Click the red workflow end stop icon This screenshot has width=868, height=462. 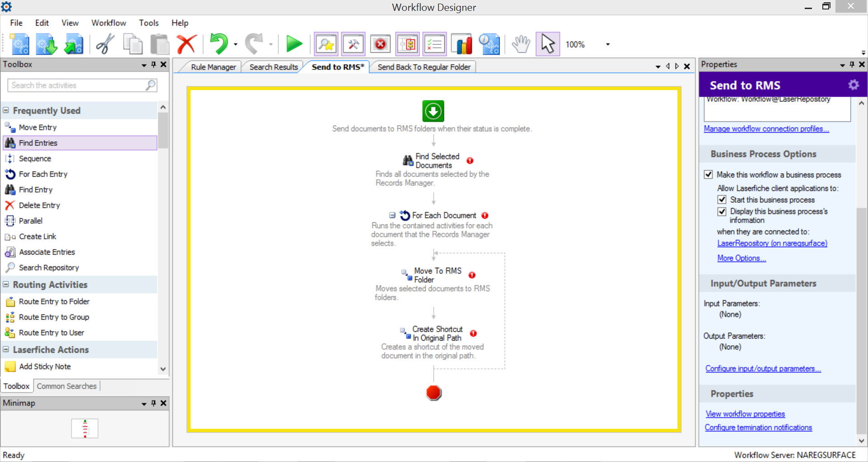[x=434, y=393]
